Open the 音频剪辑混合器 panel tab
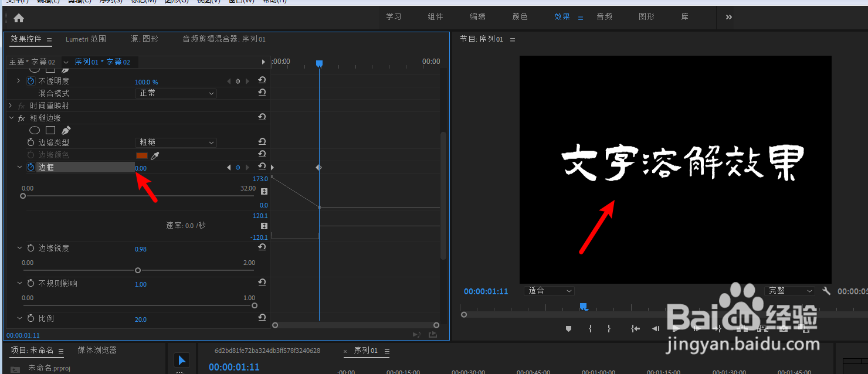The height and width of the screenshot is (374, 868). [224, 39]
